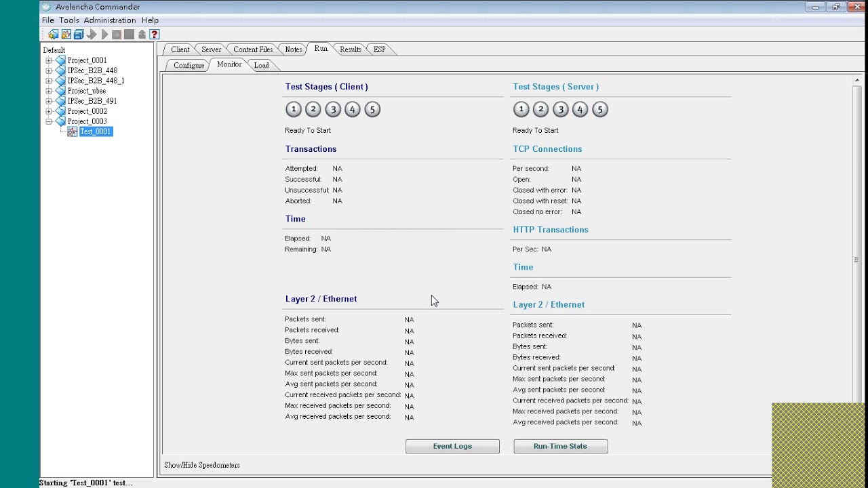The image size is (868, 488).
Task: Click the Default root label in the tree
Action: [x=54, y=50]
